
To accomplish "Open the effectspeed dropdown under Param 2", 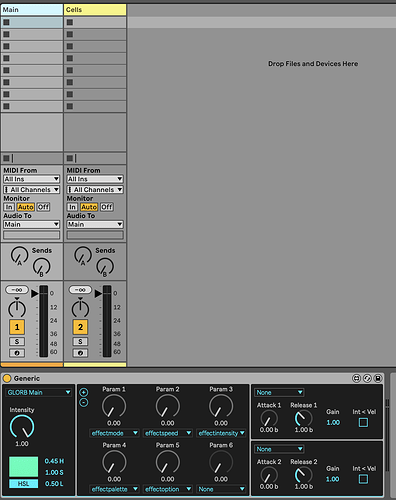I will pos(168,433).
